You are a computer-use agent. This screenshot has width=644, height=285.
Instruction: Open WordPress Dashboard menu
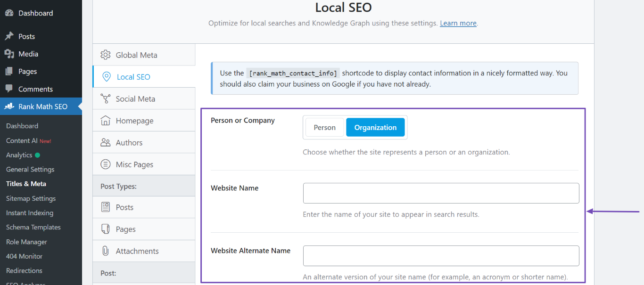pyautogui.click(x=41, y=13)
